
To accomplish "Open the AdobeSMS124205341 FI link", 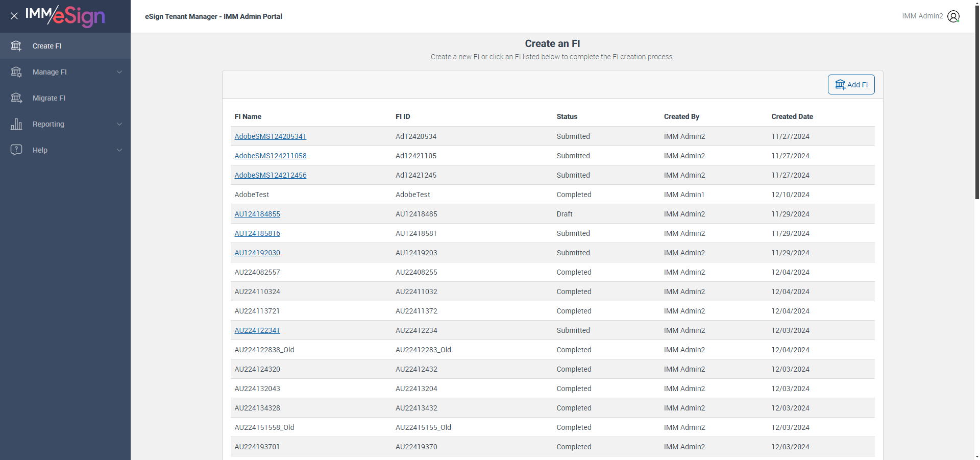I will pyautogui.click(x=271, y=136).
